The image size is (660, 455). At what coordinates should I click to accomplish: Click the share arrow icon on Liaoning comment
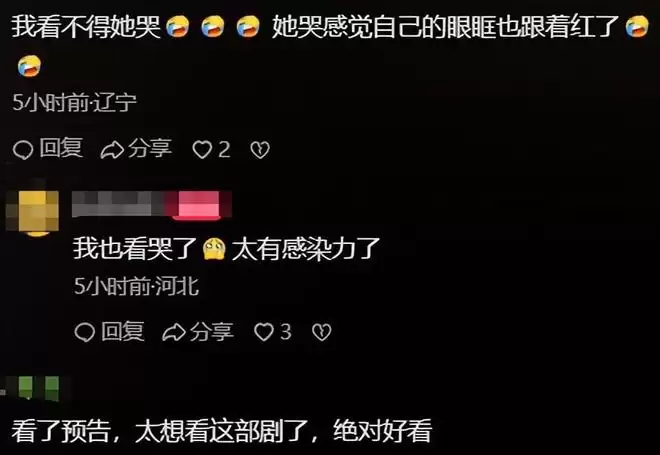point(112,150)
